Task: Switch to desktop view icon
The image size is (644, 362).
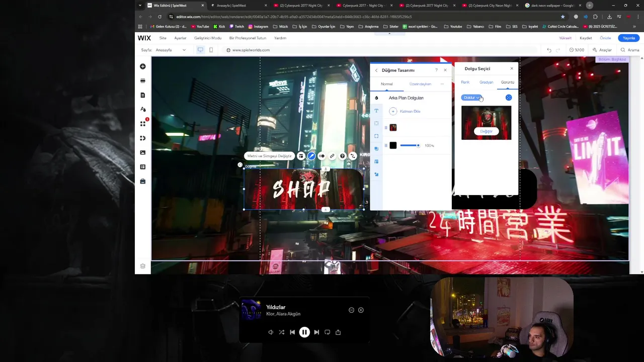Action: pos(200,50)
